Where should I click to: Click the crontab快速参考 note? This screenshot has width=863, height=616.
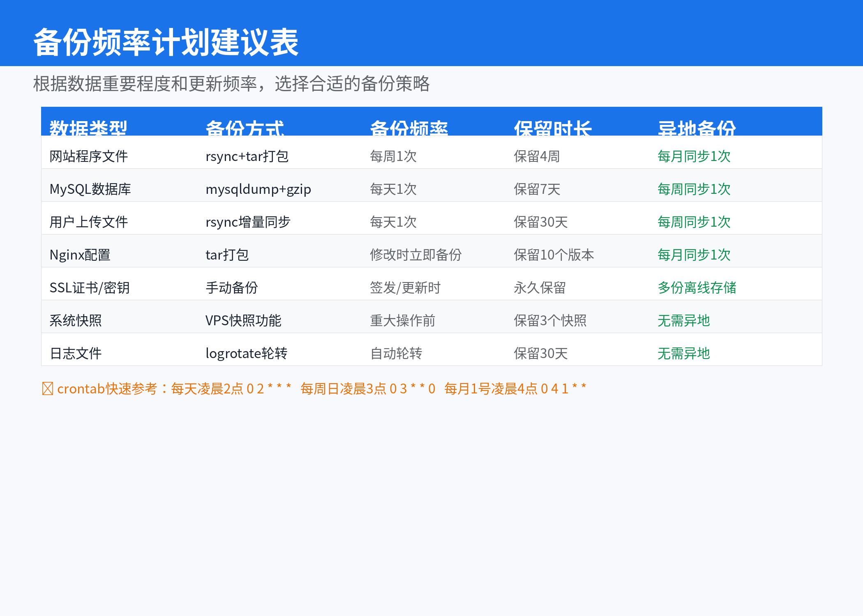point(314,388)
